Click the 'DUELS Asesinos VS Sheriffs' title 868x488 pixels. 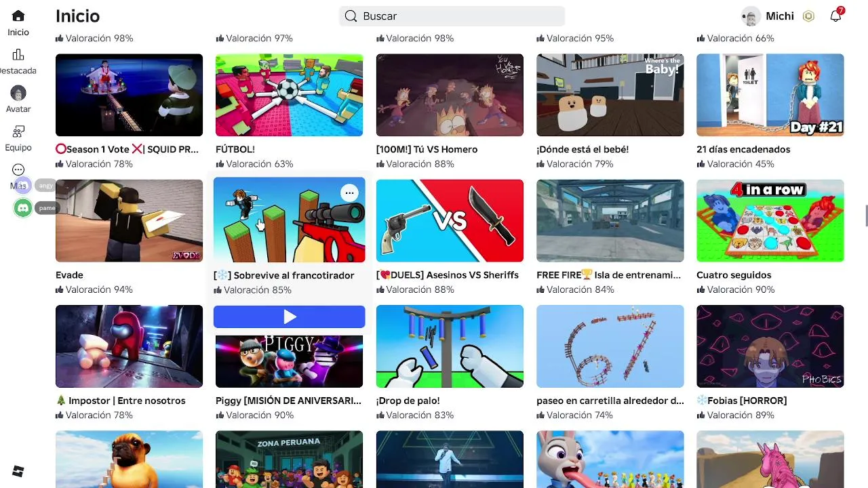point(448,275)
